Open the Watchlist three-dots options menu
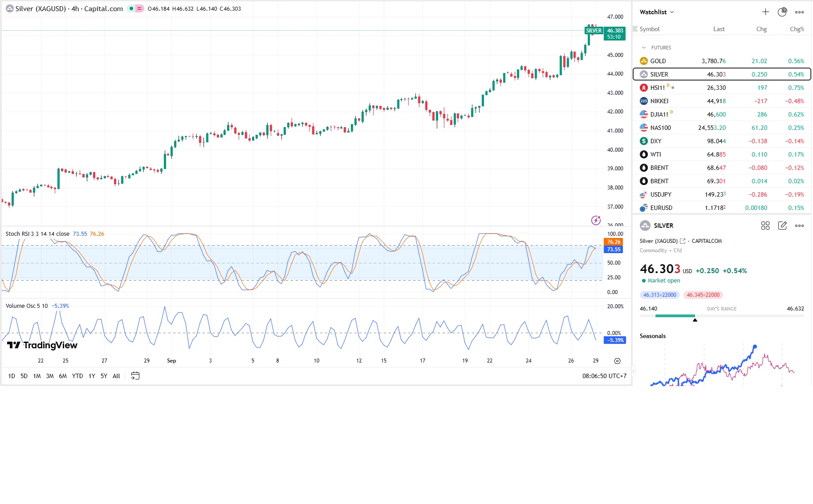 (800, 12)
